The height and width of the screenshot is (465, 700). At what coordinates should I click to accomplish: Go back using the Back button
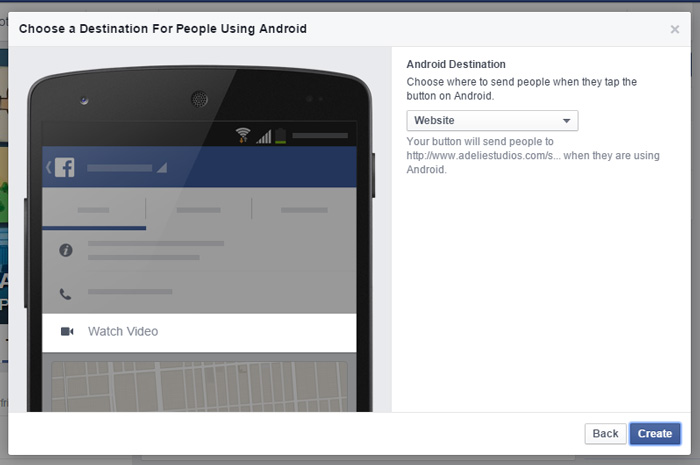coord(605,434)
